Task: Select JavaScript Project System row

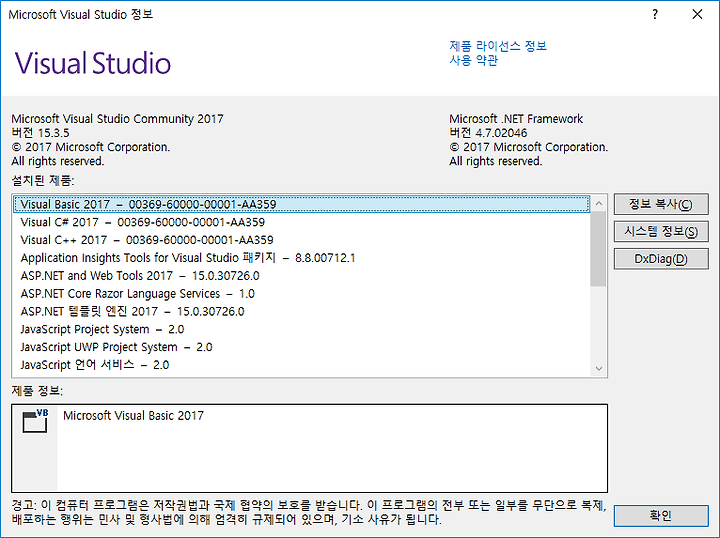Action: 301,330
